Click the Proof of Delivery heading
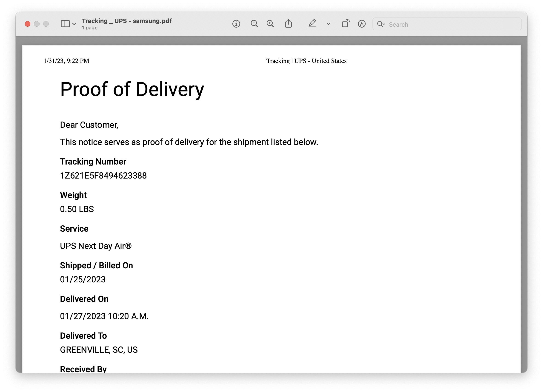The width and height of the screenshot is (543, 392). [132, 89]
